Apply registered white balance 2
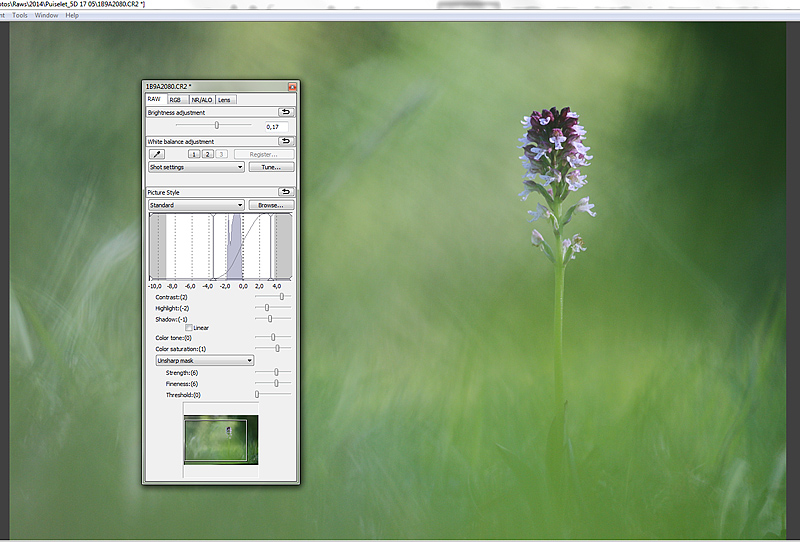 [207, 154]
